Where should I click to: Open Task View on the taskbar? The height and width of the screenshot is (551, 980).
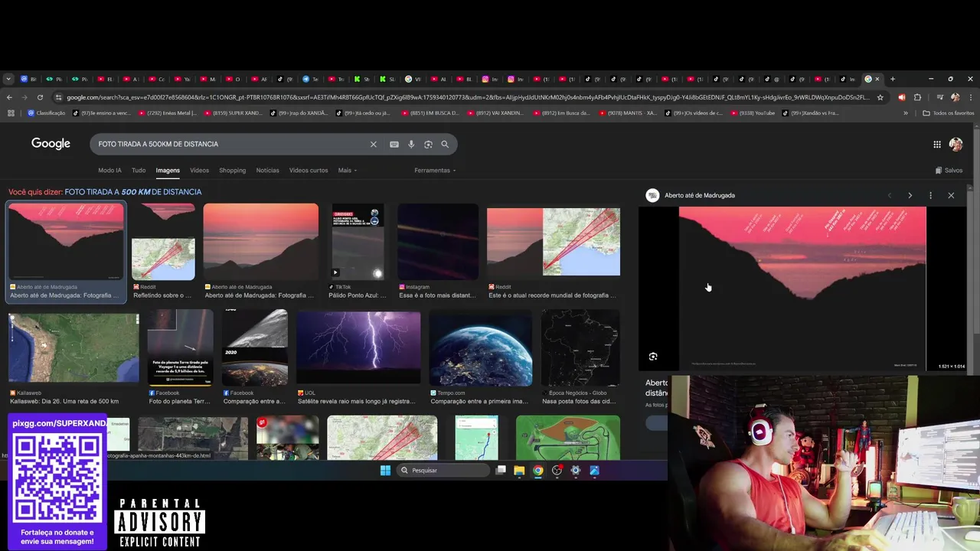pos(501,471)
